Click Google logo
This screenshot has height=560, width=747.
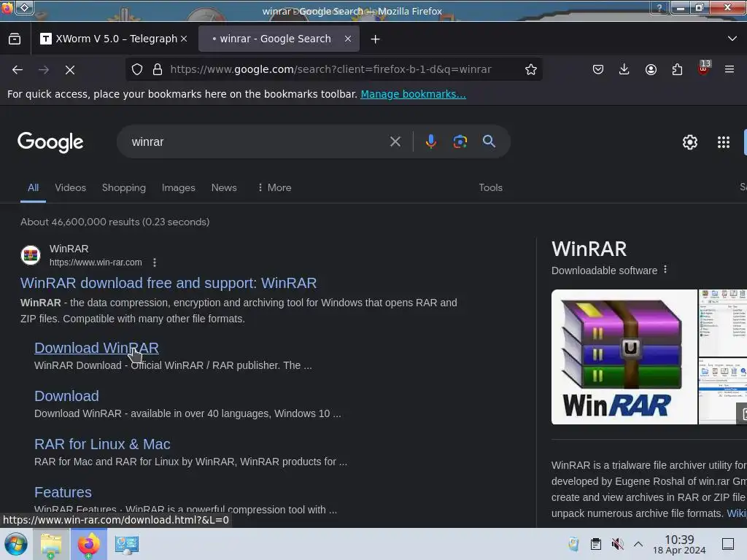(x=50, y=142)
